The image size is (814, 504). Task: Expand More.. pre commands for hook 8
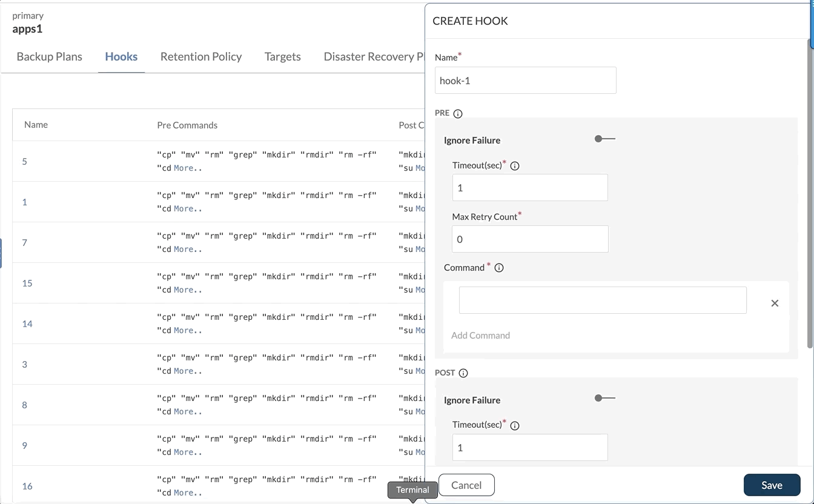coord(188,411)
